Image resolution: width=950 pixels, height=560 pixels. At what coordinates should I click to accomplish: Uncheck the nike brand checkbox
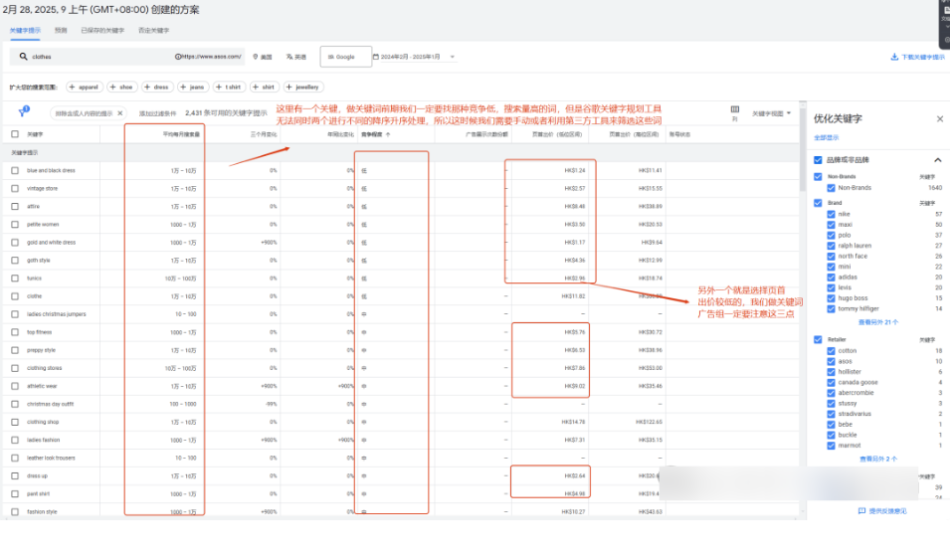coord(832,214)
